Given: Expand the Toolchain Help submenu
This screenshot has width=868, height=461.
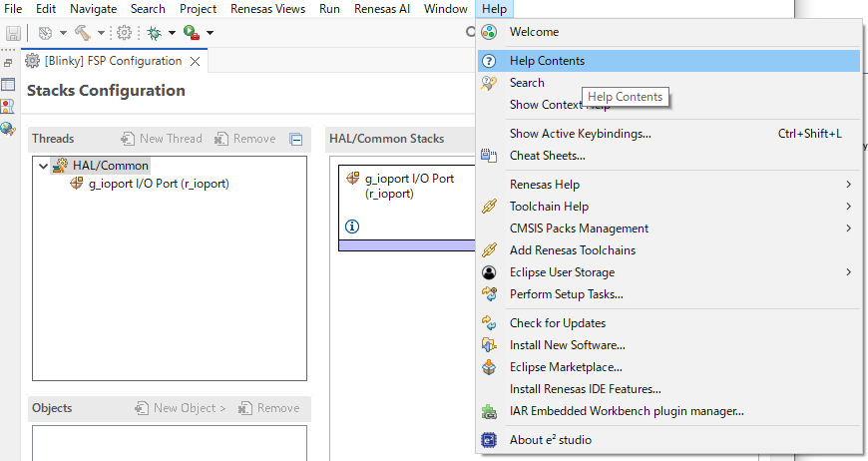Looking at the screenshot, I should tap(668, 207).
